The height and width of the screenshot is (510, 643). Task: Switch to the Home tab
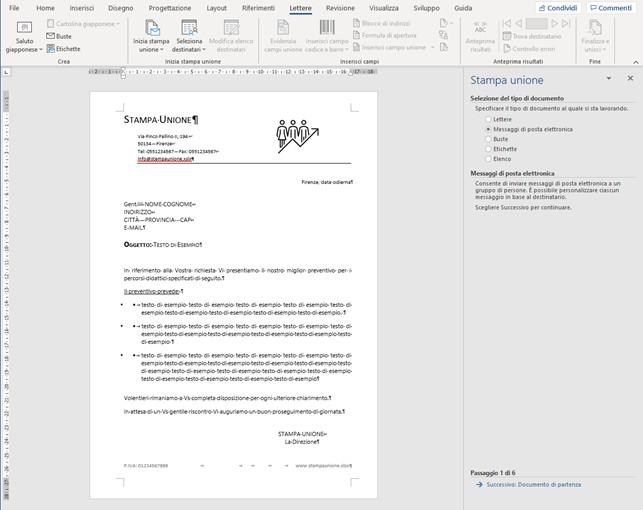[45, 8]
